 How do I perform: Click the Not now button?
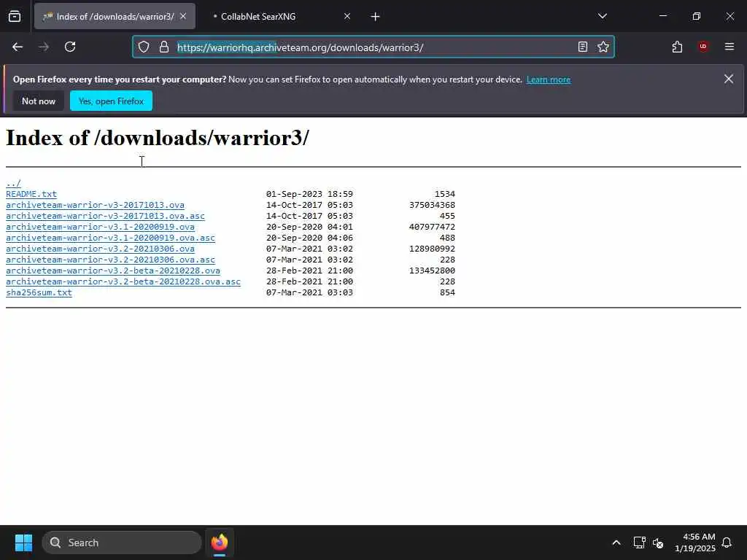[x=39, y=101]
